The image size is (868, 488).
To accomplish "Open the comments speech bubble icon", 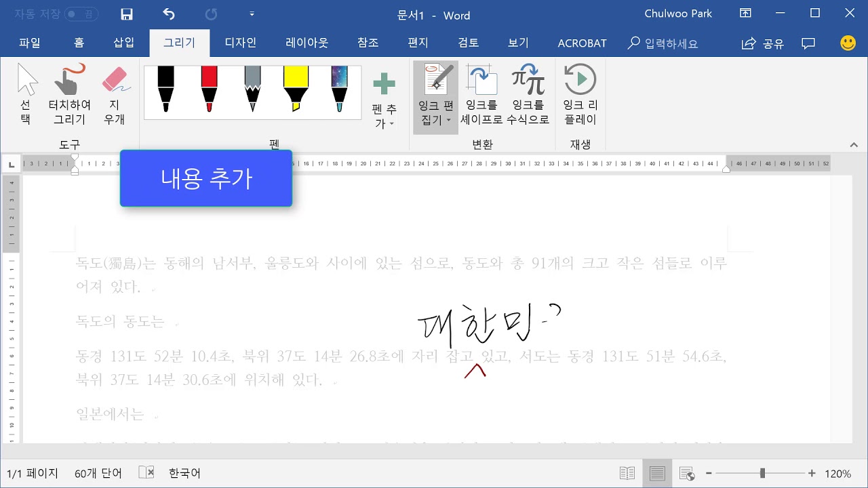I will click(808, 43).
